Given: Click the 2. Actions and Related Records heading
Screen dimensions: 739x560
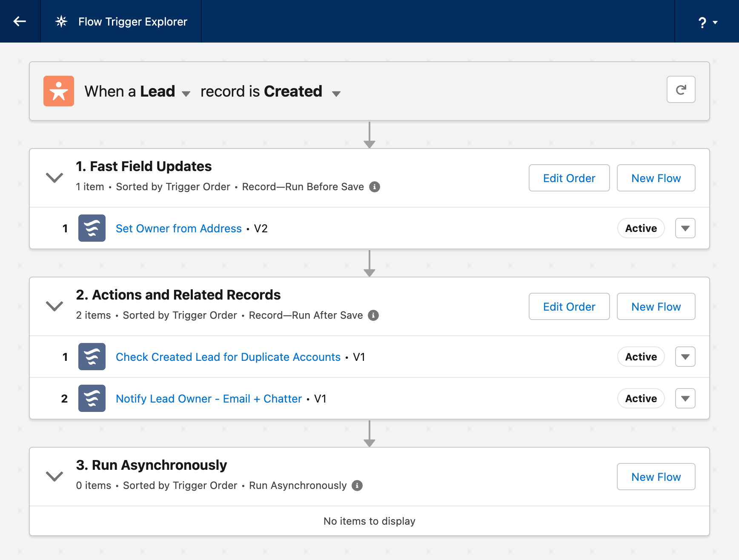Looking at the screenshot, I should pos(178,295).
